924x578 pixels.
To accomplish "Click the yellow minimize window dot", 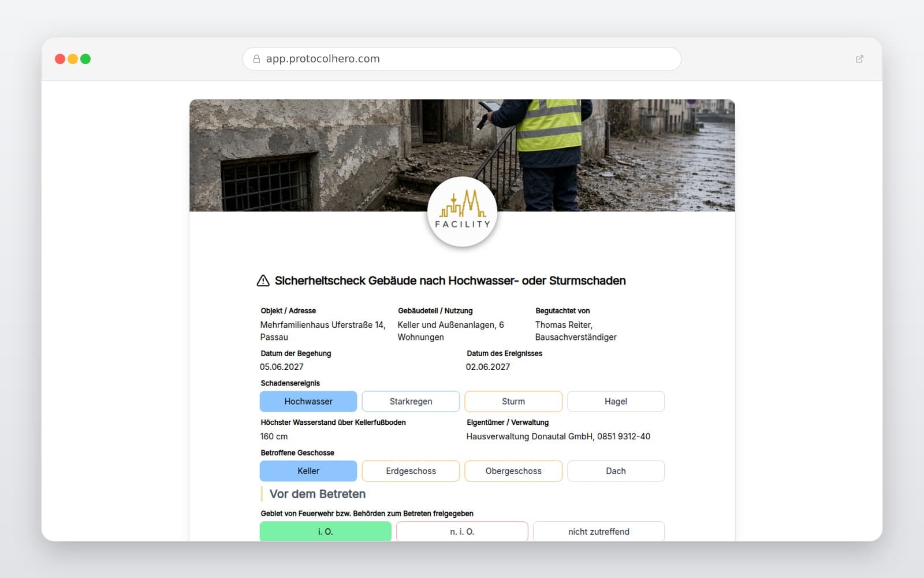I will tap(73, 59).
